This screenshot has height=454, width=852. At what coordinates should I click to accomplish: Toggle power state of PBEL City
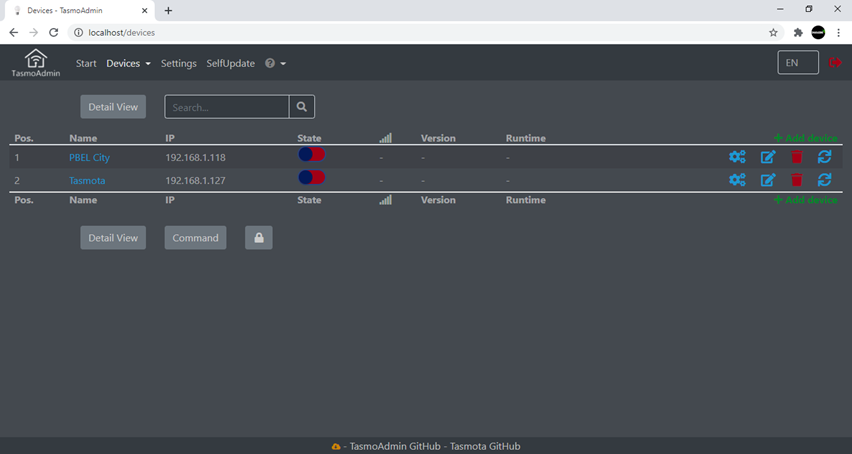click(312, 154)
